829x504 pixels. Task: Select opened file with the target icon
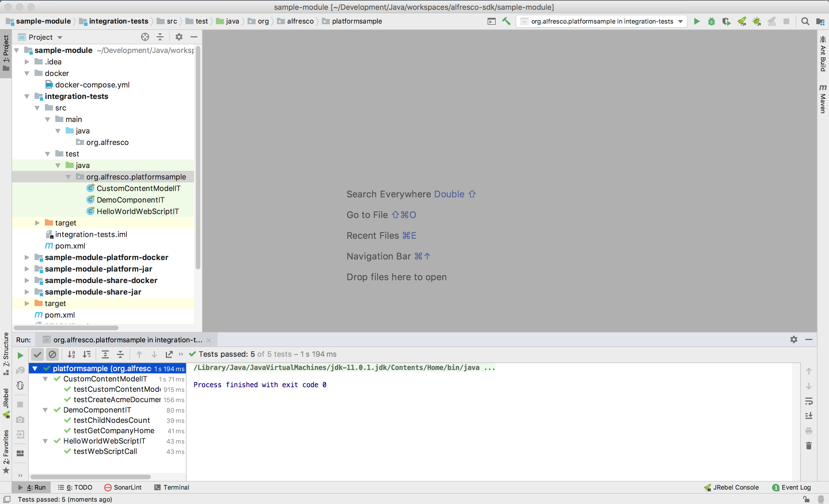pos(145,37)
